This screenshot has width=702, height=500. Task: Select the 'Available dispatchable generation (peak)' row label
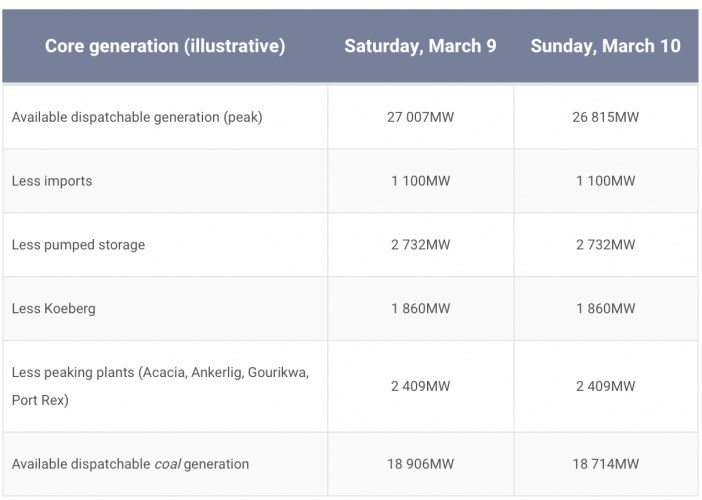[137, 117]
